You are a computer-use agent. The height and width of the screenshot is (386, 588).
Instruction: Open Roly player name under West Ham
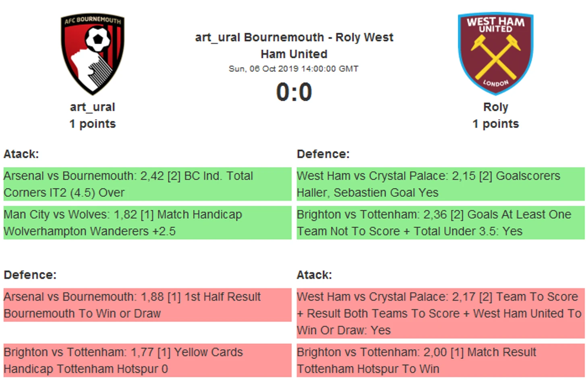[495, 107]
